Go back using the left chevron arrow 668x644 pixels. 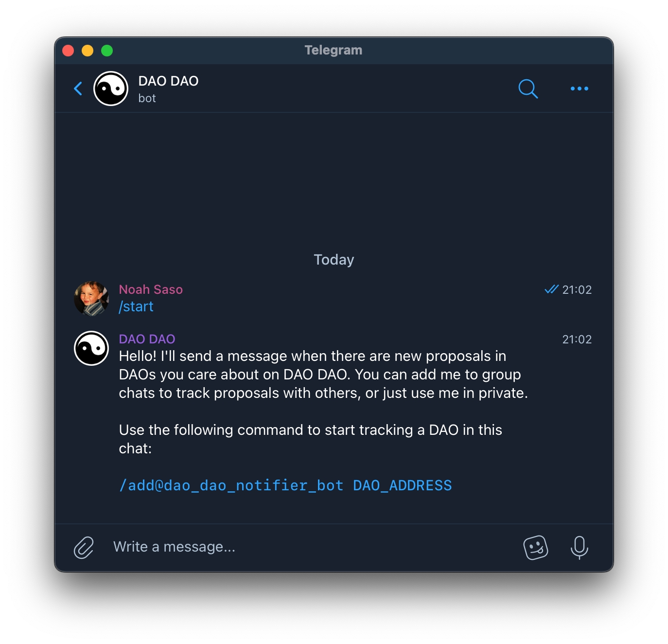click(78, 89)
